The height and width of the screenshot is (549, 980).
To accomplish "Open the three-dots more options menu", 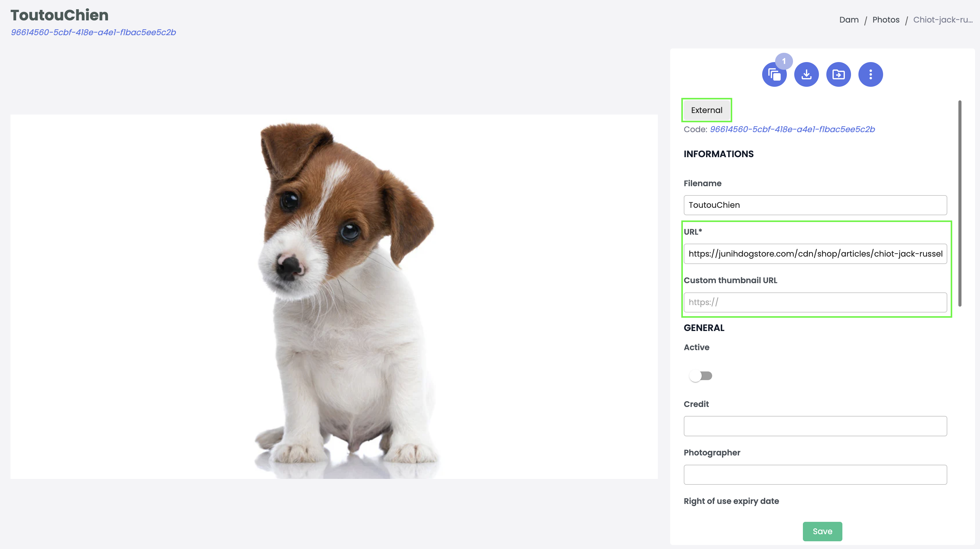I will coord(870,74).
